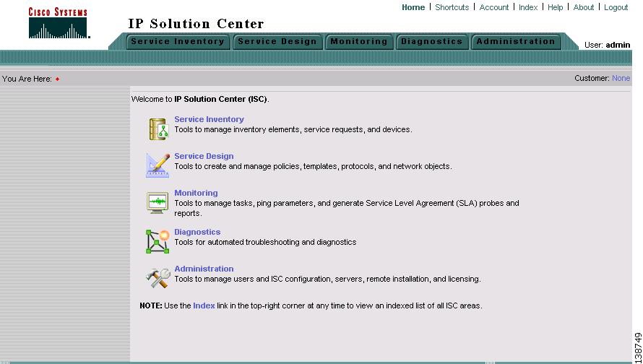Image resolution: width=643 pixels, height=364 pixels.
Task: Click the Service Inventory cabinet icon
Action: 159,129
